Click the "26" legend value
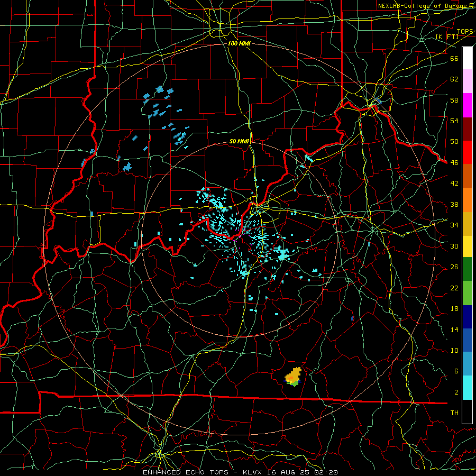 pos(454,267)
